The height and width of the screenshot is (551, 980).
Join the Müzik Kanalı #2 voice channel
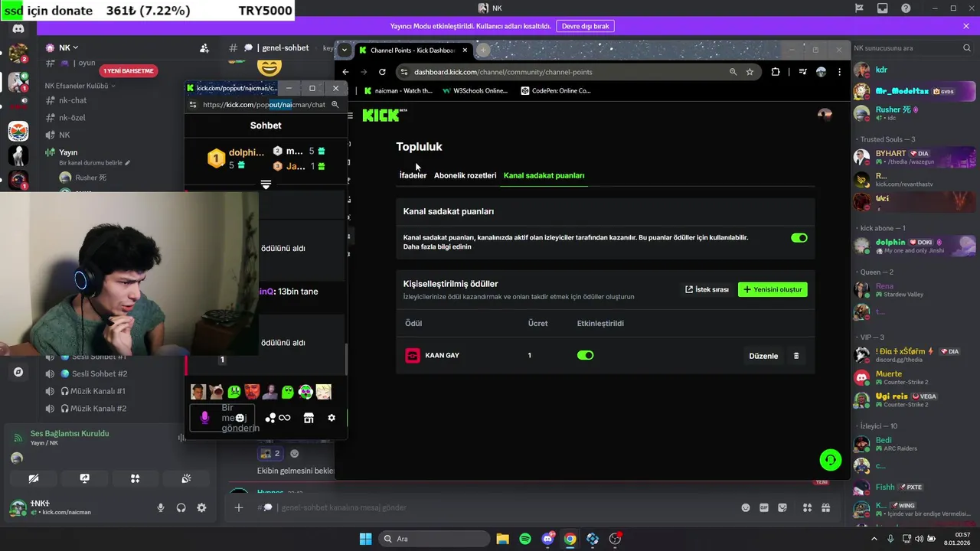(98, 409)
